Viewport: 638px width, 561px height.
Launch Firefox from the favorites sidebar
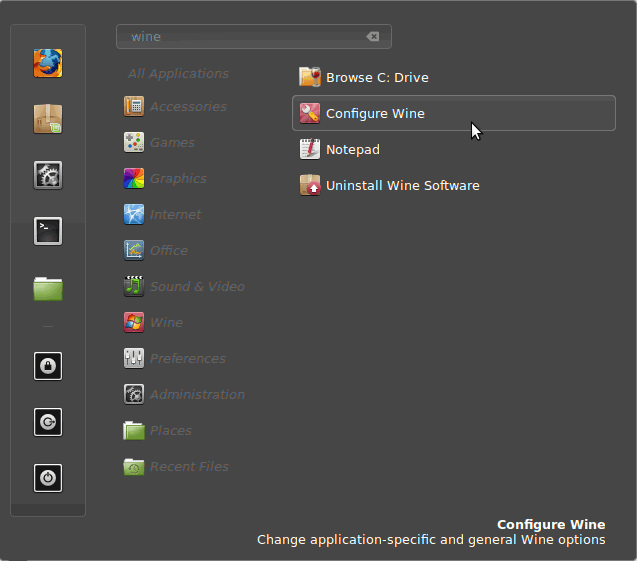47,63
